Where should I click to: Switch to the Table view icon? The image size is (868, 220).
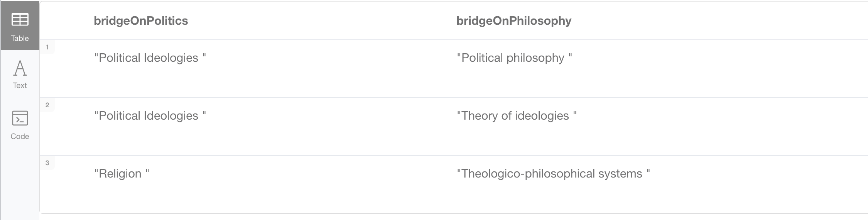[x=20, y=19]
